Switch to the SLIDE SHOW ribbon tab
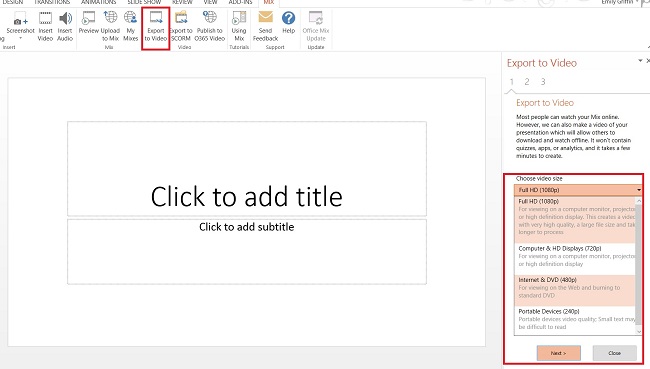The width and height of the screenshot is (650, 369). point(144,2)
